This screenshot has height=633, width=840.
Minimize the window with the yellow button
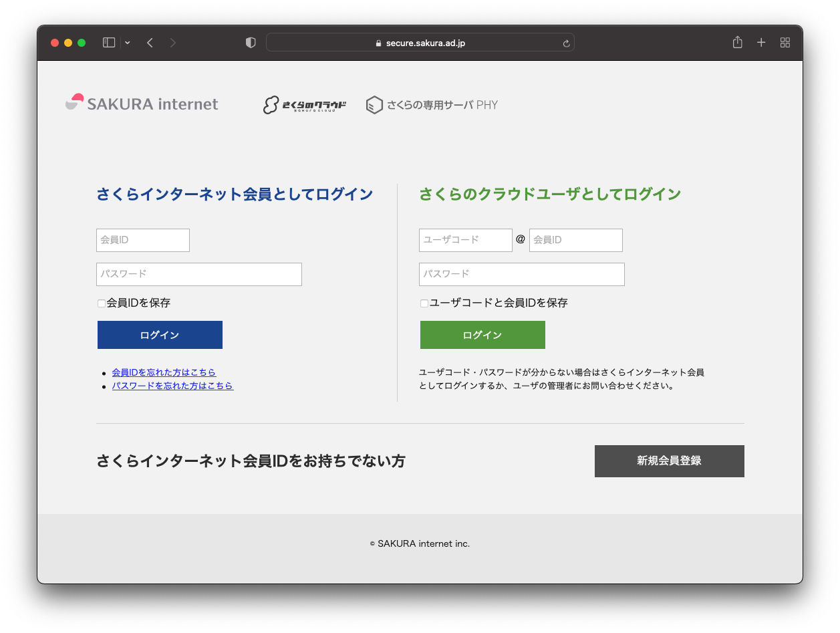[x=68, y=43]
